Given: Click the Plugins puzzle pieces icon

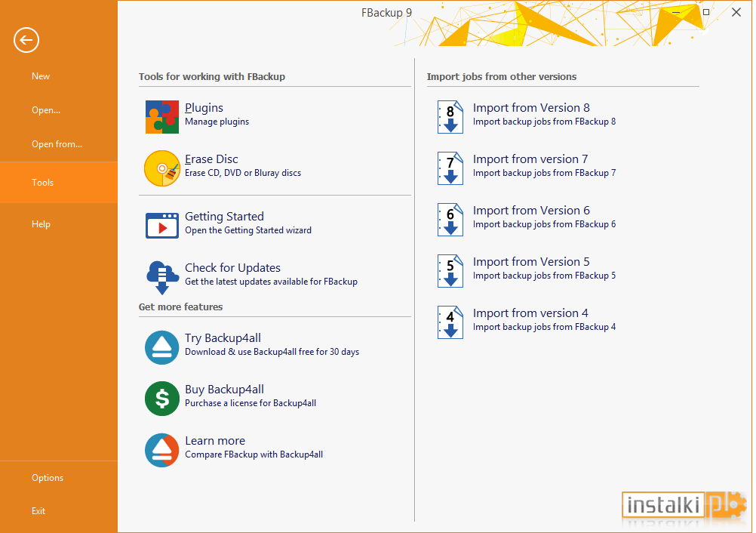Looking at the screenshot, I should (x=162, y=117).
